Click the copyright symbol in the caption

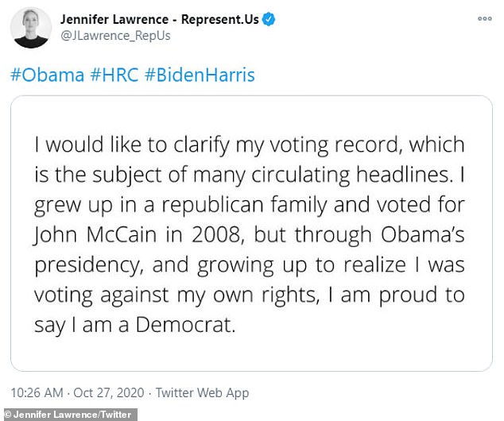[x=6, y=413]
